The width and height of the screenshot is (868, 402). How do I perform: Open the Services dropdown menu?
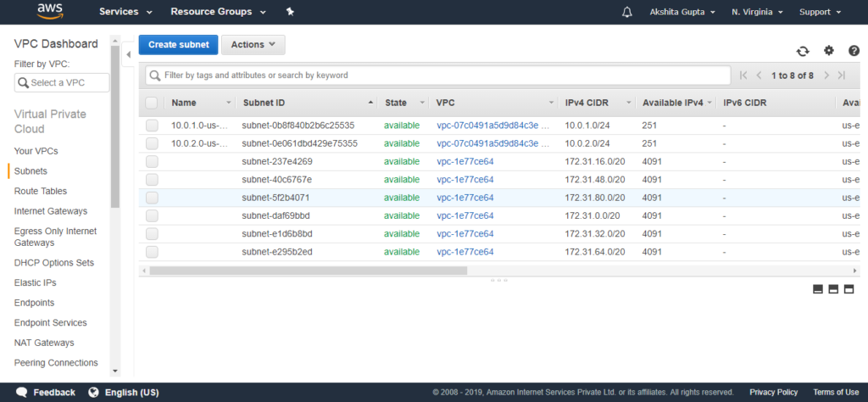[125, 12]
